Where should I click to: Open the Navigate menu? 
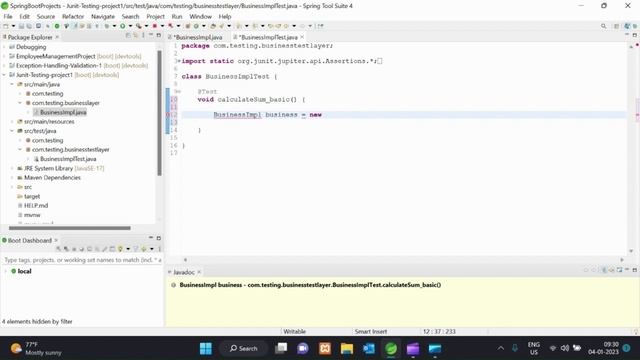(x=103, y=16)
